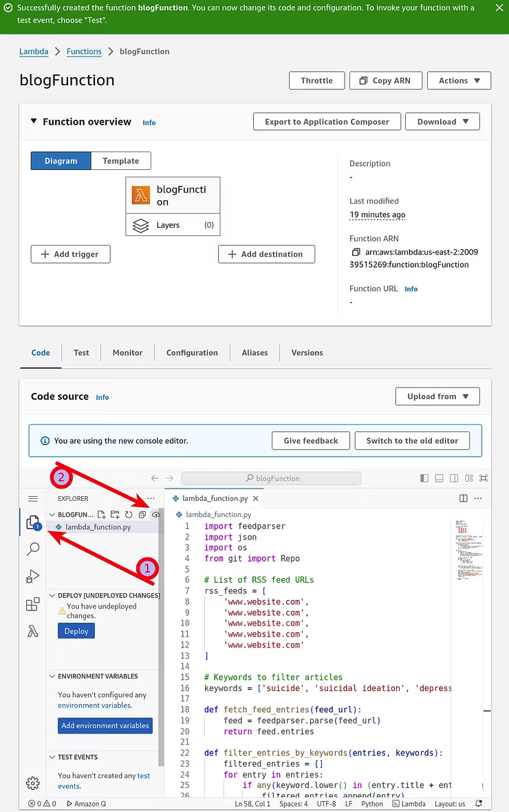Click the blogFunction search box in the editor
Screen dimensions: 509x812
click(271, 478)
